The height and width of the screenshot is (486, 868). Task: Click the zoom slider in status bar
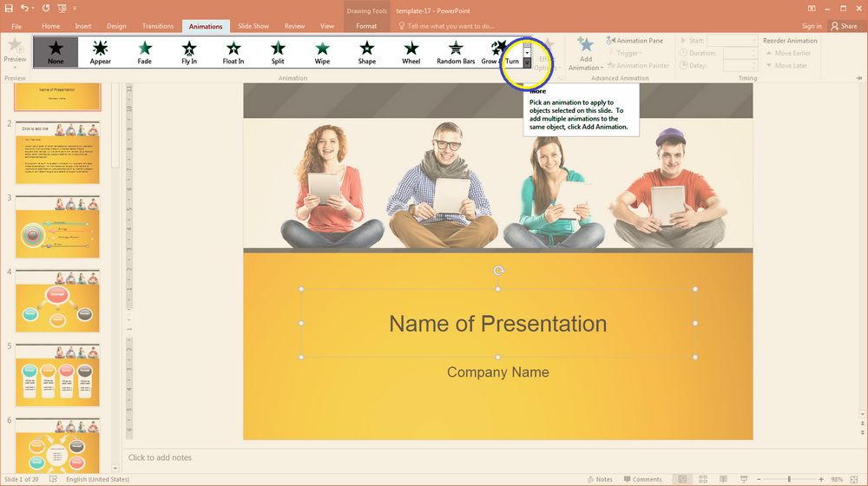[x=789, y=479]
